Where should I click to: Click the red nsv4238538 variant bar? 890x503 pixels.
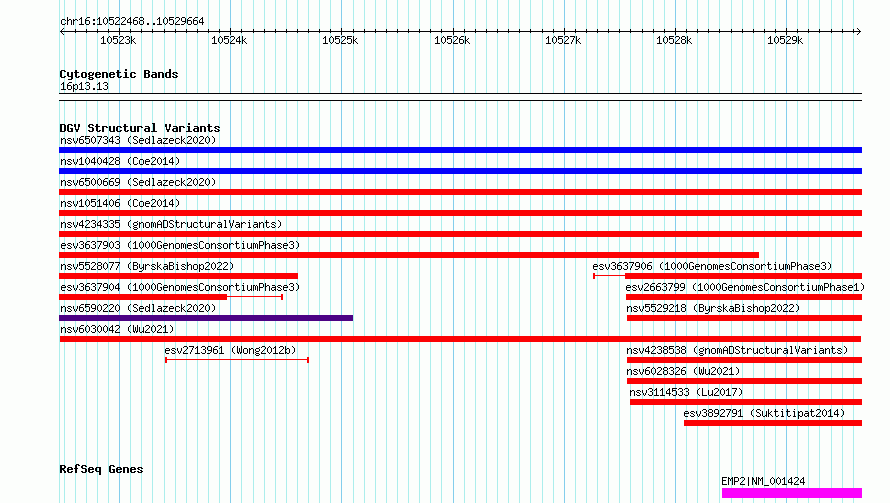[x=744, y=360]
